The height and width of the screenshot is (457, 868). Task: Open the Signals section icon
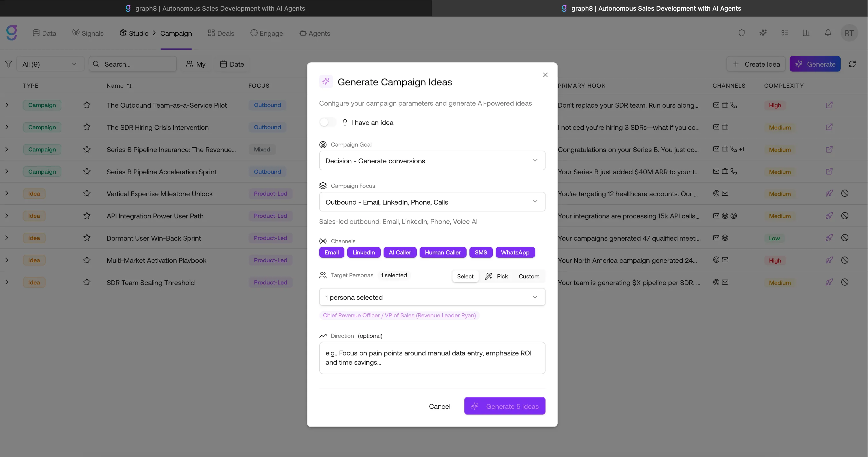coord(75,33)
